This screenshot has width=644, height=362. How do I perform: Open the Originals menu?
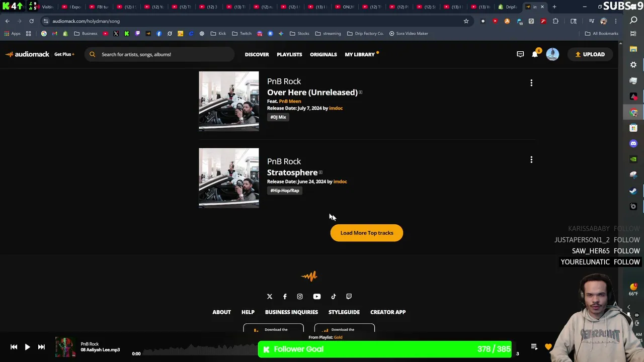323,54
